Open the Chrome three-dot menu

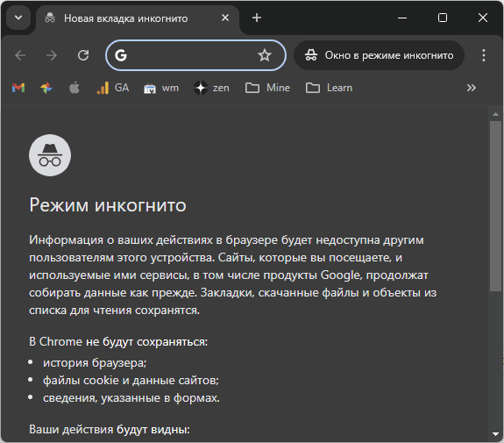pos(484,55)
